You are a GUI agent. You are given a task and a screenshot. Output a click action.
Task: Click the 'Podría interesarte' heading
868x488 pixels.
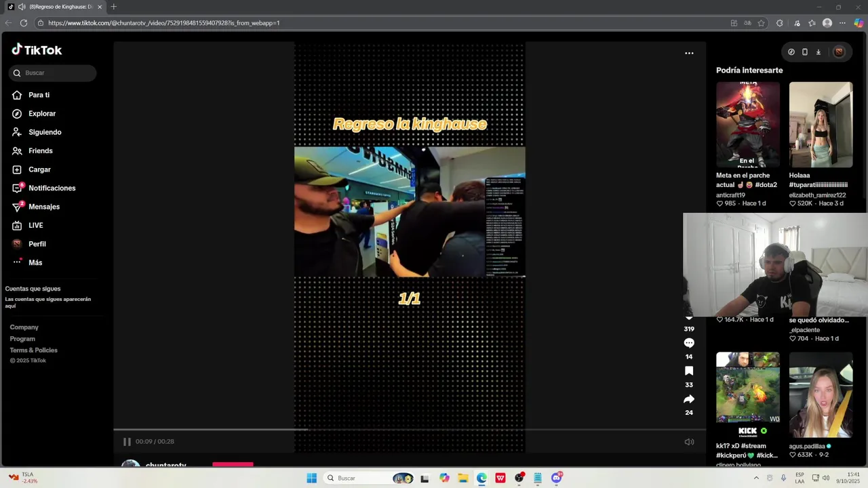pyautogui.click(x=749, y=70)
